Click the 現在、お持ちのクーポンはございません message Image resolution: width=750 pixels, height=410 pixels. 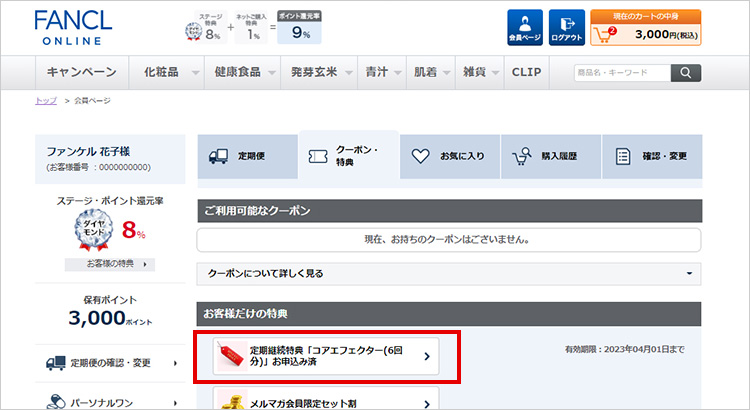coord(449,240)
